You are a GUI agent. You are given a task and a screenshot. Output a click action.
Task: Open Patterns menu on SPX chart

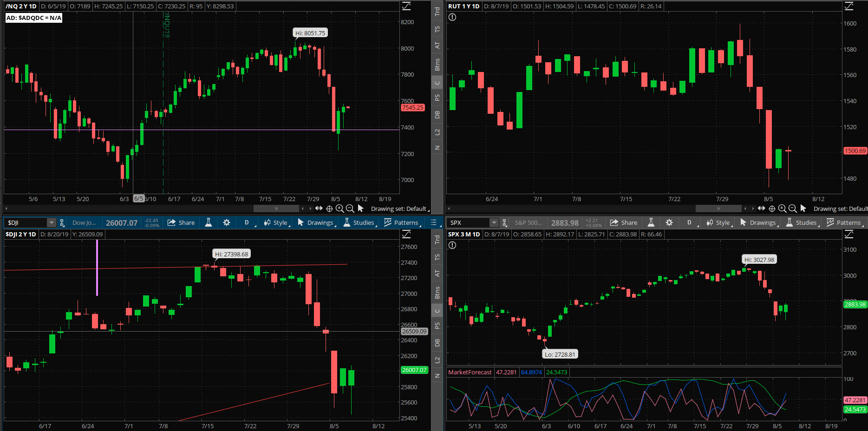tap(845, 223)
